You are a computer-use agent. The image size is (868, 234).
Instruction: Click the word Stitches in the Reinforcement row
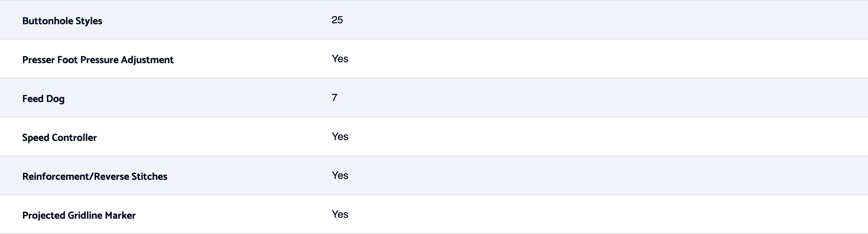(x=149, y=176)
